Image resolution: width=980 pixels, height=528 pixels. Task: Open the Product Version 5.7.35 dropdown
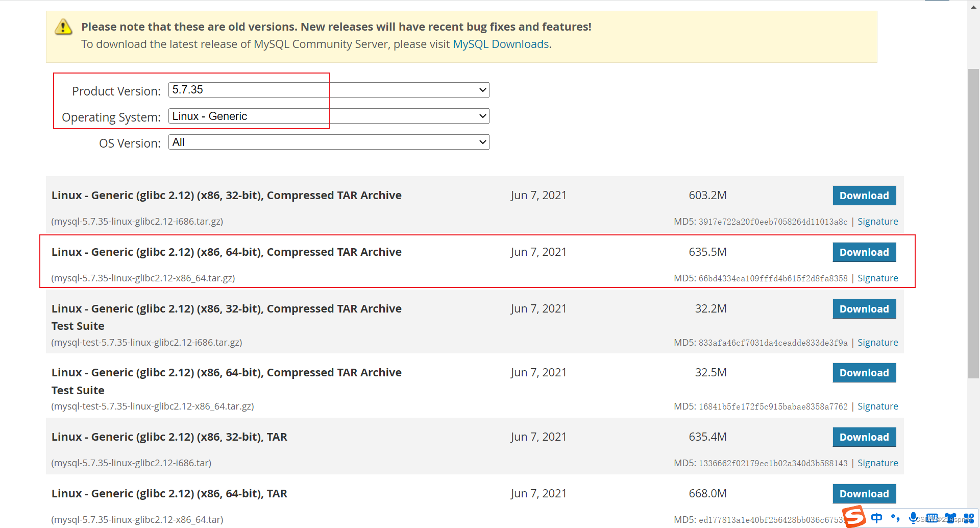[x=329, y=90]
